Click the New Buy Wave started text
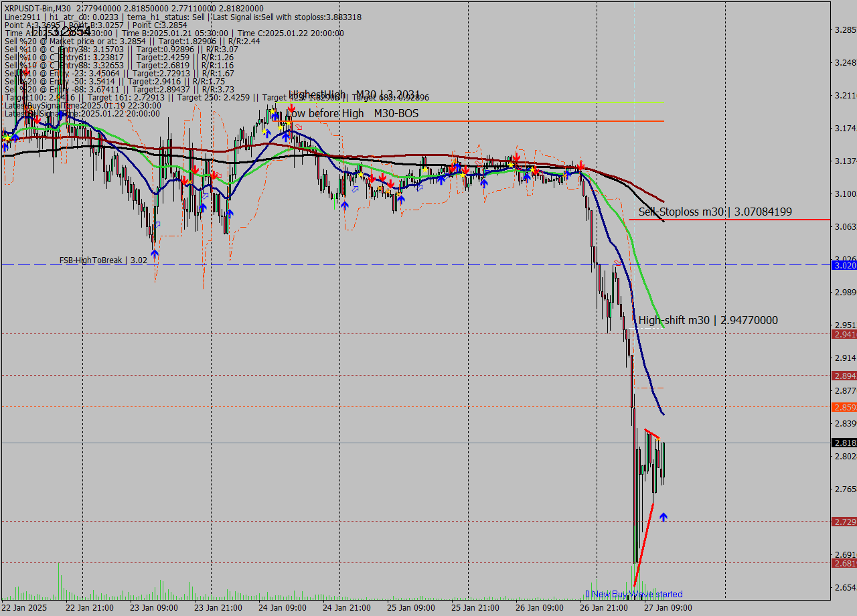The height and width of the screenshot is (616, 857). click(634, 594)
